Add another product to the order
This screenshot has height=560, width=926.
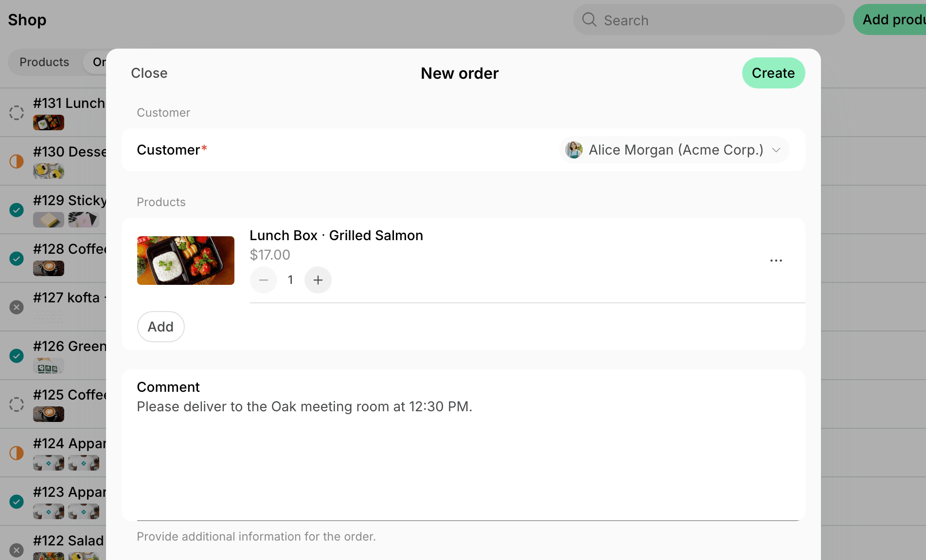[x=160, y=327]
